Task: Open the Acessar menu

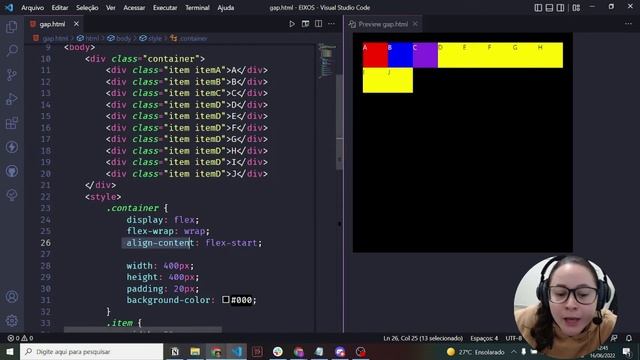Action: pyautogui.click(x=134, y=8)
